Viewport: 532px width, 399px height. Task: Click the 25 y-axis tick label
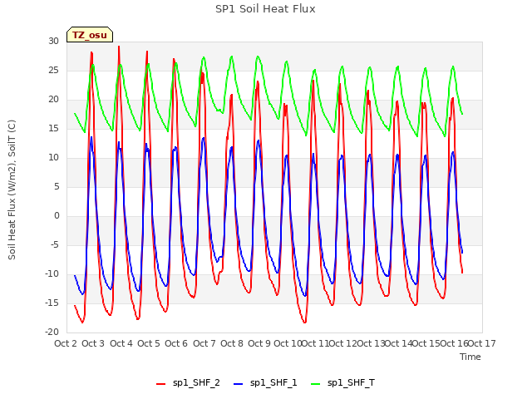(x=53, y=70)
